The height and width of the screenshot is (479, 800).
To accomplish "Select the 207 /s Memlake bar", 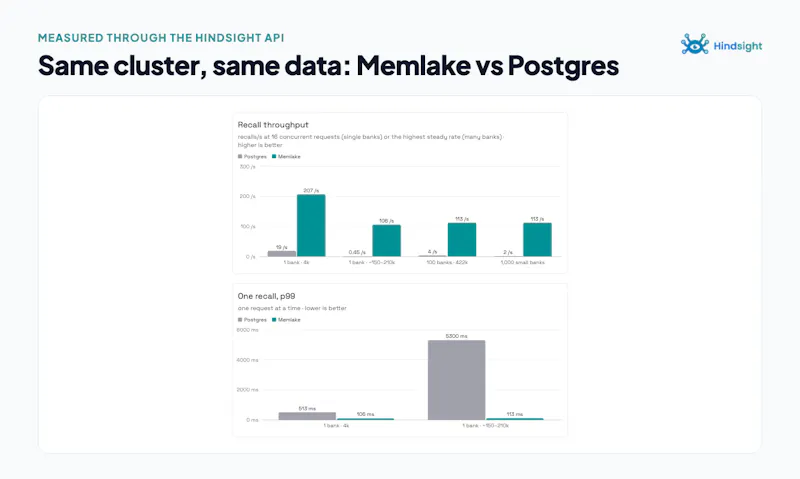I will click(x=311, y=225).
